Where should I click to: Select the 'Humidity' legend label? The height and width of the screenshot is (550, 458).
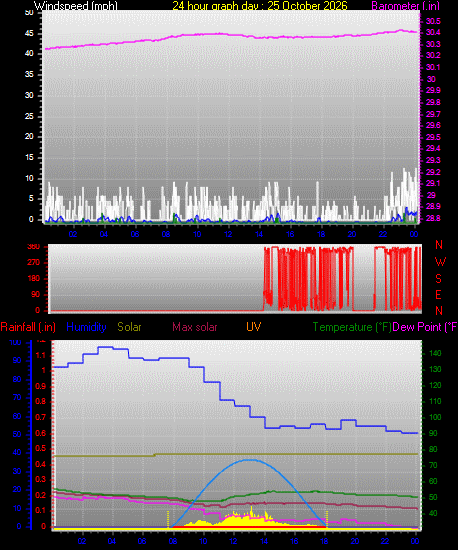[x=86, y=327]
